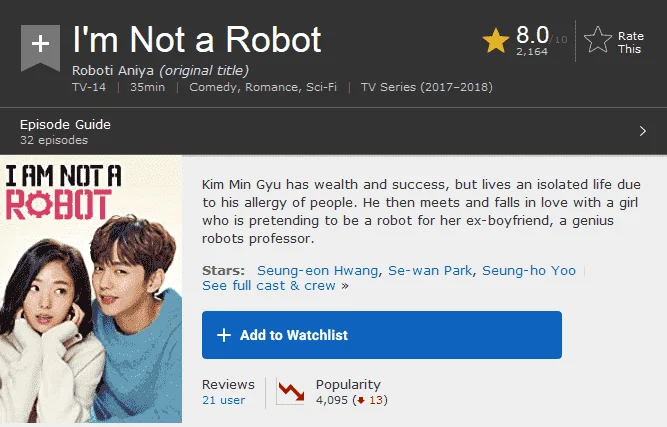Click the I Am Not a Robot poster

pos(91,289)
